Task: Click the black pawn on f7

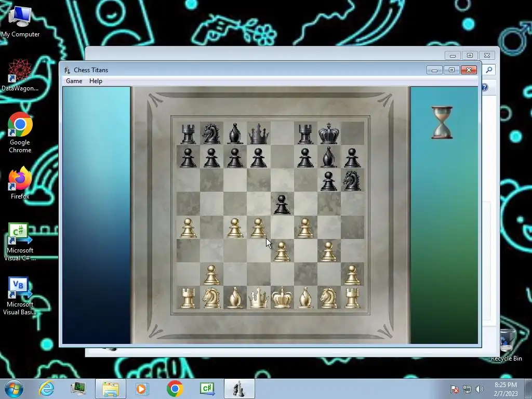Action: tap(305, 158)
